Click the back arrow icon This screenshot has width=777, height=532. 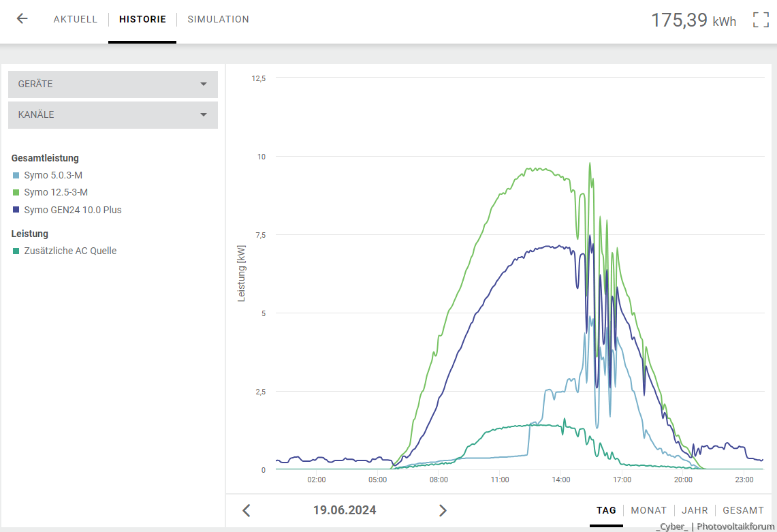click(22, 19)
